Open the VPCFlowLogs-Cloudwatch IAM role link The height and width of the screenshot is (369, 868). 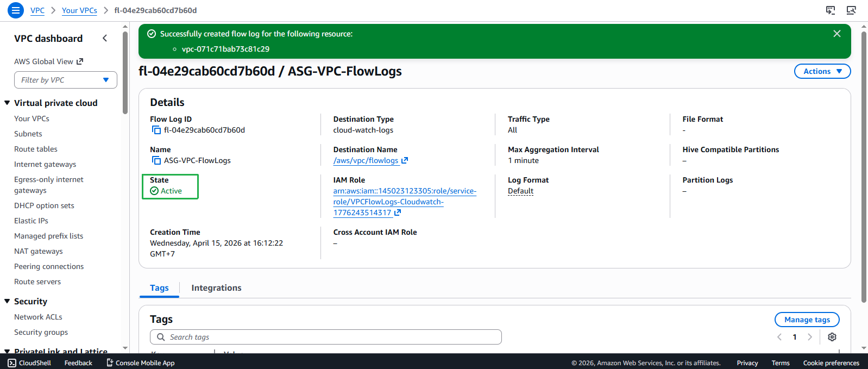(405, 202)
